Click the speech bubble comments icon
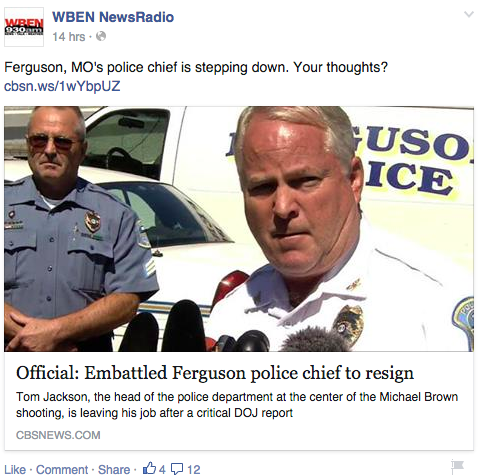Screen dimensions: 485x476 click(x=177, y=469)
